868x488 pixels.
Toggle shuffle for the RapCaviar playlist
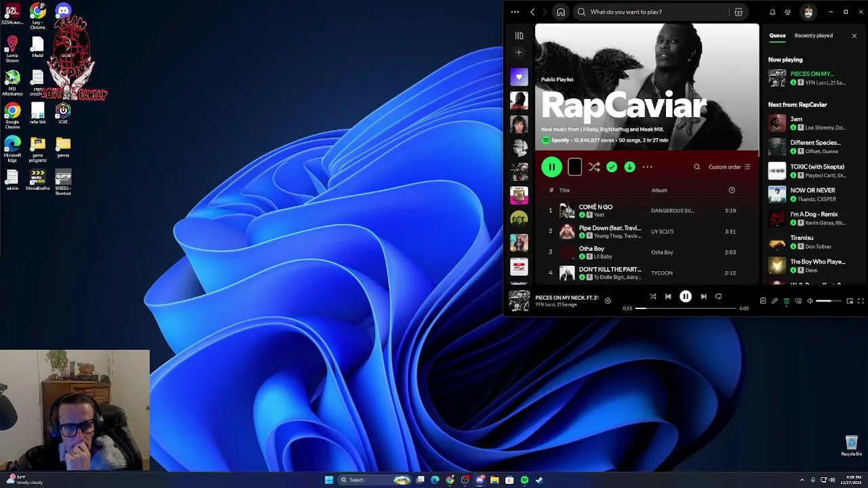coord(594,167)
